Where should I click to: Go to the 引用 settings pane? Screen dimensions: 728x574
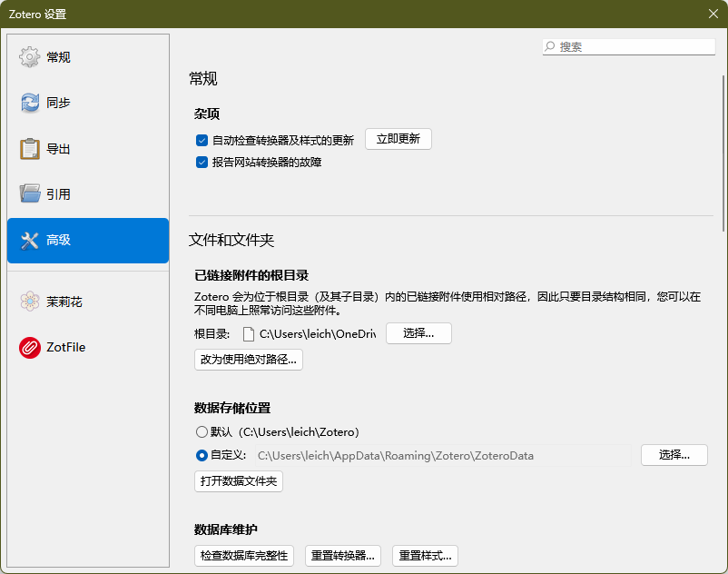tap(88, 194)
